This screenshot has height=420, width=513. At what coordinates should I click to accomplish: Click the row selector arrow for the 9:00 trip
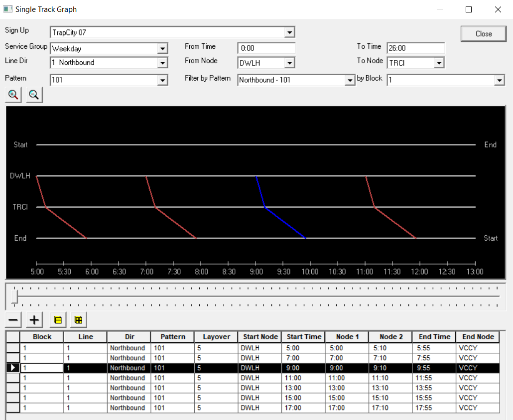click(13, 368)
